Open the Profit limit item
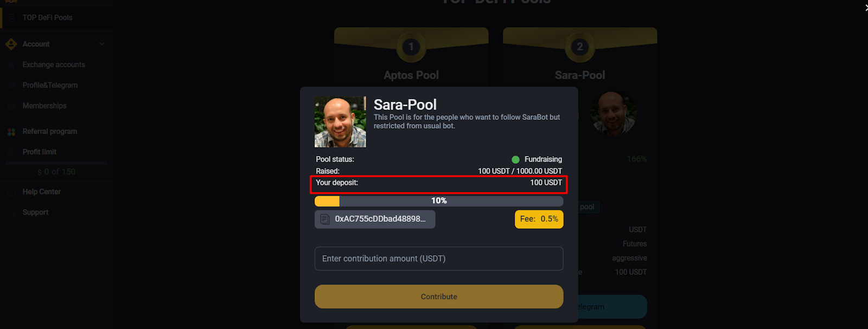Viewport: 868px width, 329px height. click(40, 152)
